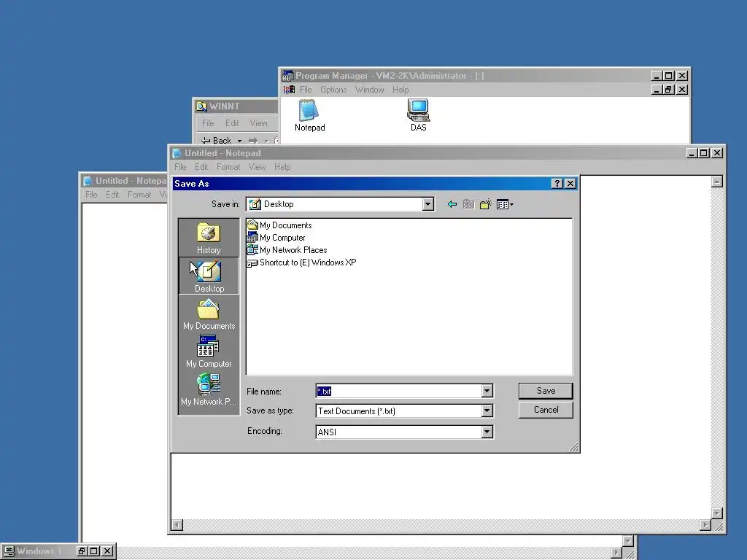Open Format menu in rear Notepad window
The width and height of the screenshot is (747, 560).
click(x=139, y=195)
